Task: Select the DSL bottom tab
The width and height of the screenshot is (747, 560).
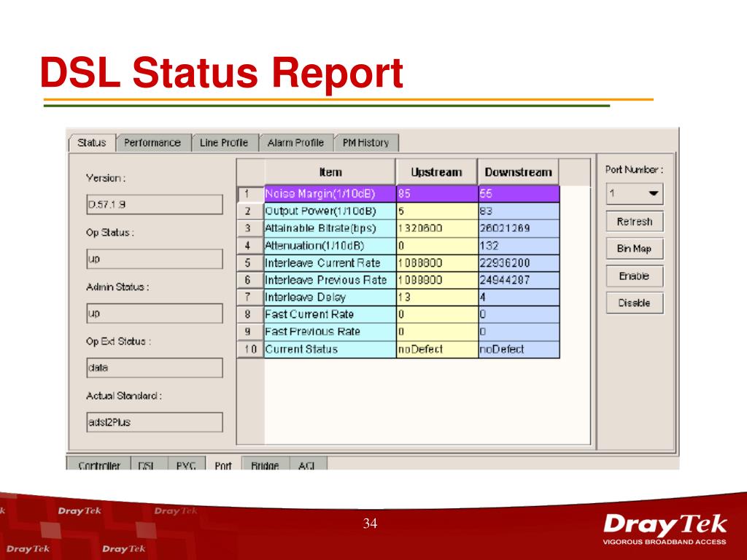Action: coord(149,464)
